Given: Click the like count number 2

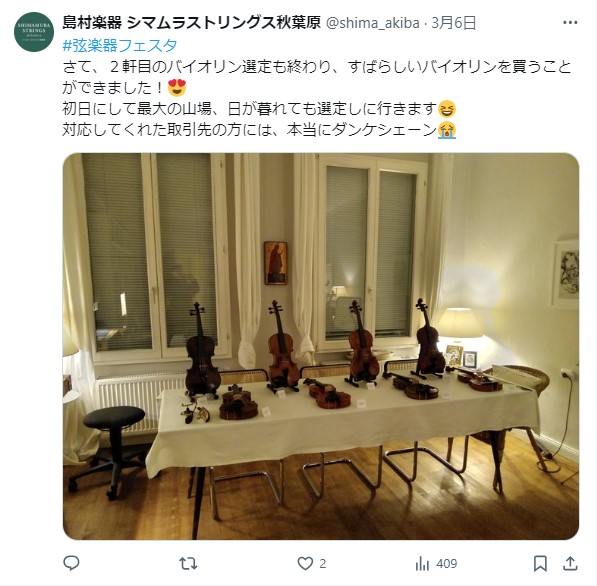Looking at the screenshot, I should (x=322, y=564).
